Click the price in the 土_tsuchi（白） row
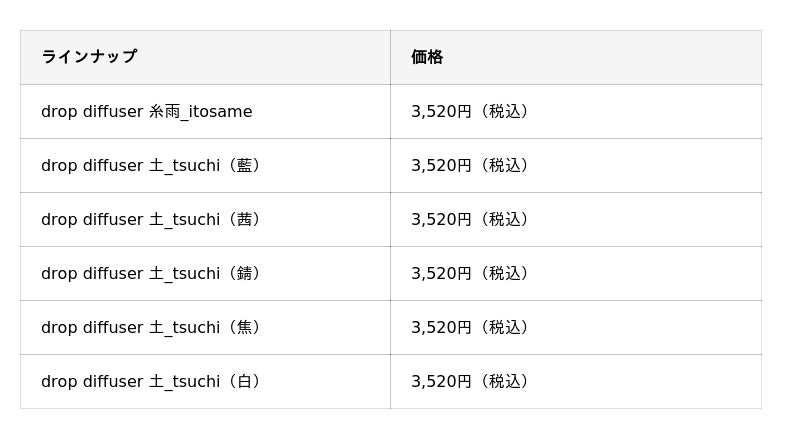The image size is (800, 439). coord(469,382)
